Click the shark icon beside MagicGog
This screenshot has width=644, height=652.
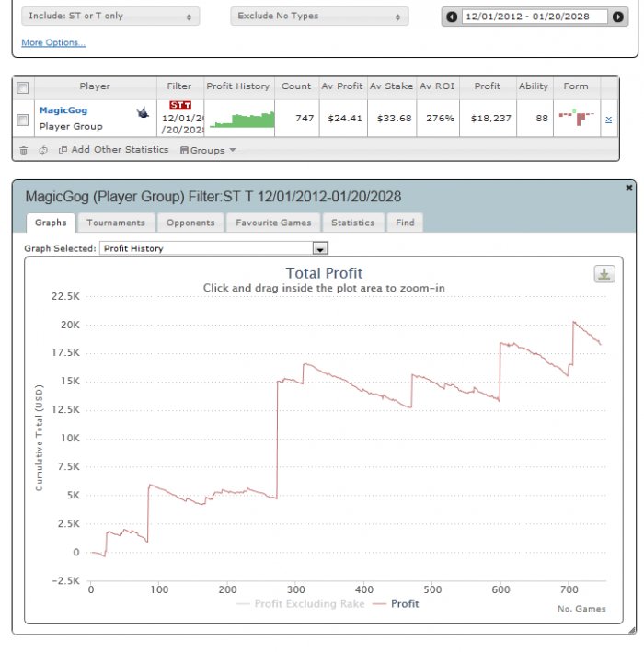click(x=143, y=112)
